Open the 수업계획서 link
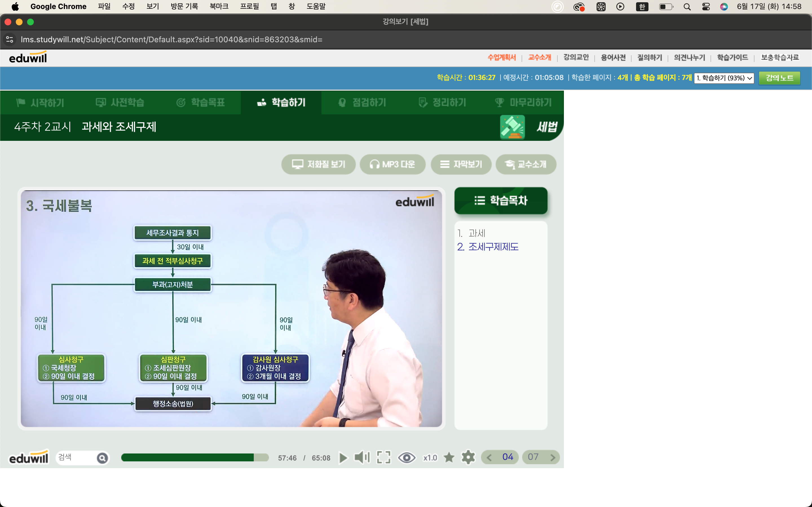The width and height of the screenshot is (812, 507). click(x=501, y=57)
